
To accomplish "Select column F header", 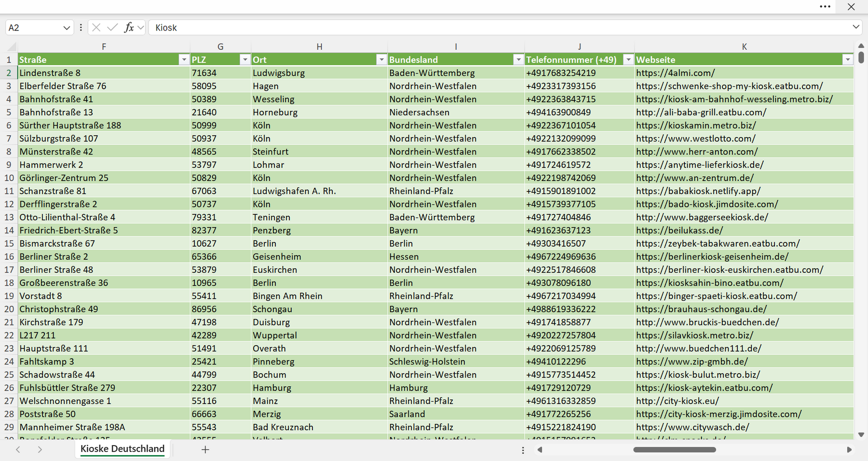I will coord(104,47).
